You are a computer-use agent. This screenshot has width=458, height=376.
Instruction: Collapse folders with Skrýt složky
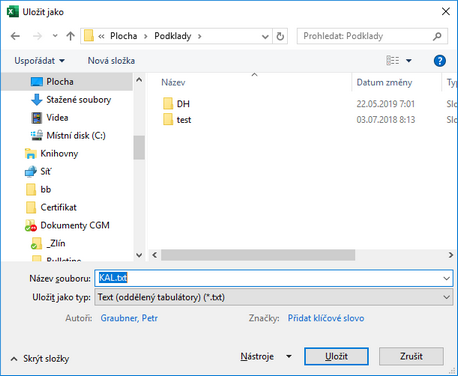pyautogui.click(x=40, y=359)
